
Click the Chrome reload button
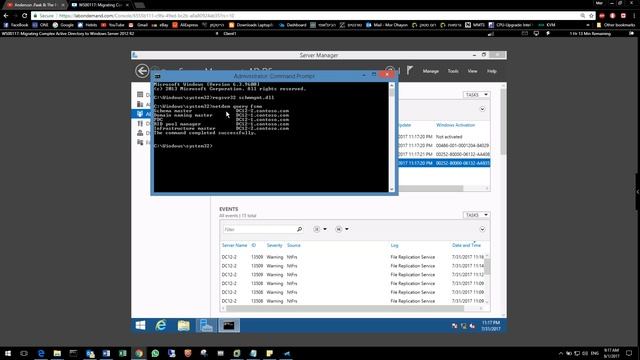point(24,16)
